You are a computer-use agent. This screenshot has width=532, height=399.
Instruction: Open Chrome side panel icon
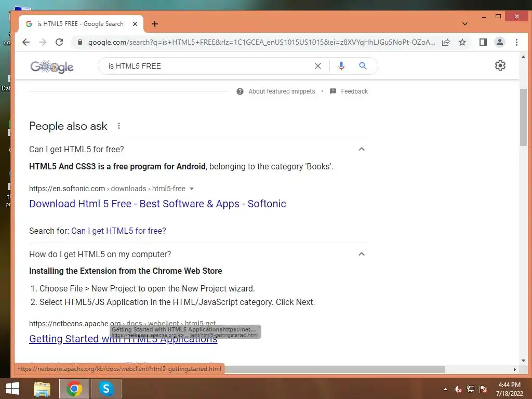tap(483, 42)
